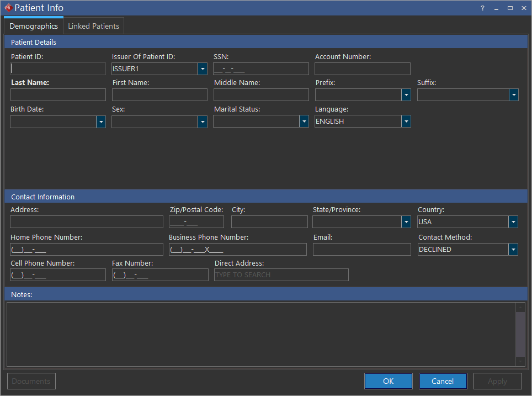Open the Birth Date picker arrow

click(x=101, y=122)
